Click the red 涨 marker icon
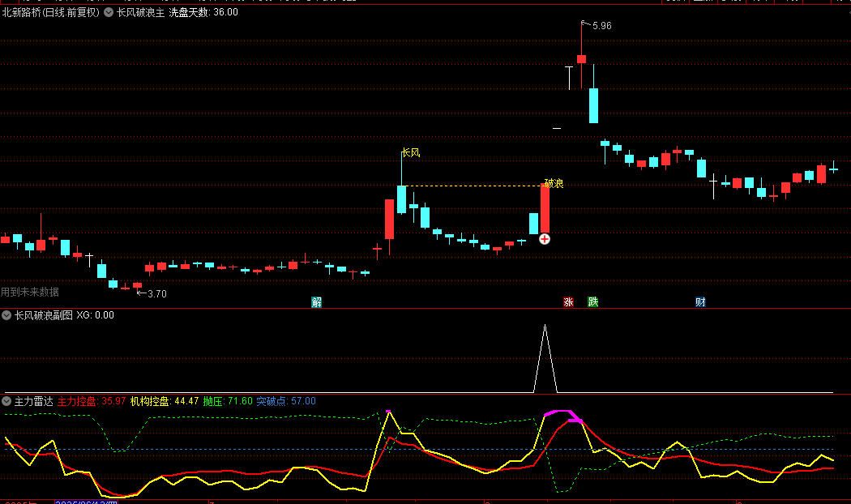Viewport: 851px width, 504px height. (568, 302)
